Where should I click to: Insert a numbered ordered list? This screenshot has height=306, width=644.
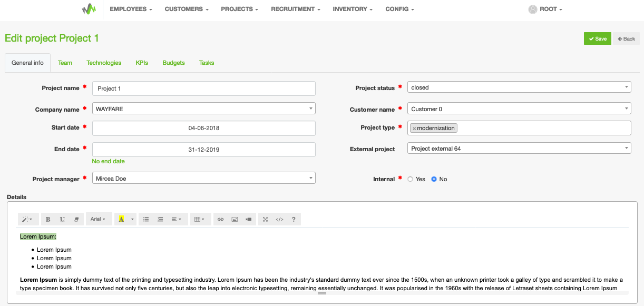pos(160,219)
